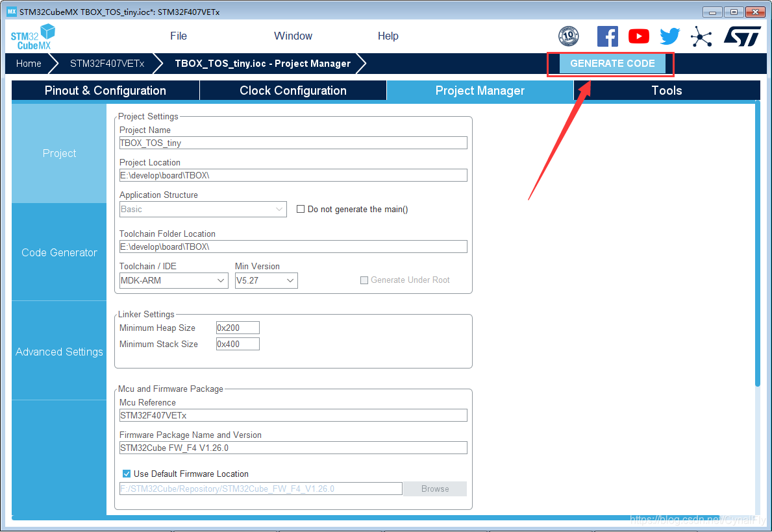The height and width of the screenshot is (532, 772).
Task: Edit the Minimum Stack Size field
Action: (238, 344)
